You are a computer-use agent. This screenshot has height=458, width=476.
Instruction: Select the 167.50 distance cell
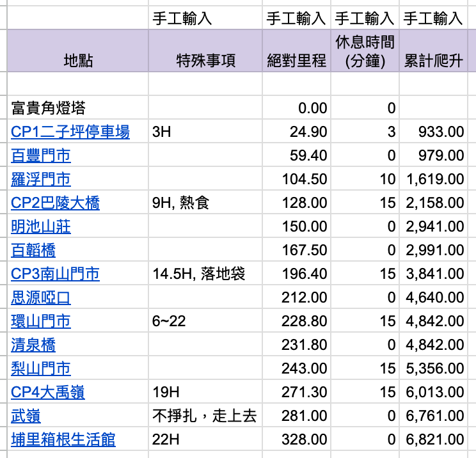tap(297, 249)
